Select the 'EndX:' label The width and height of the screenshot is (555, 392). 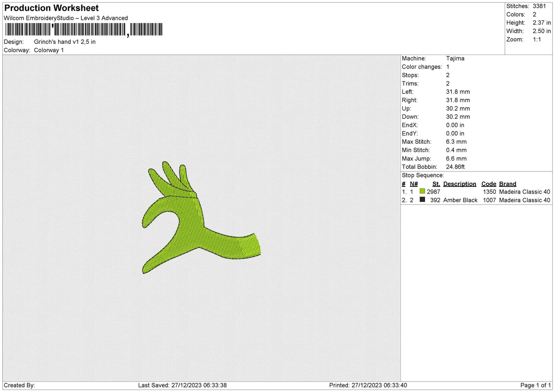pyautogui.click(x=410, y=125)
